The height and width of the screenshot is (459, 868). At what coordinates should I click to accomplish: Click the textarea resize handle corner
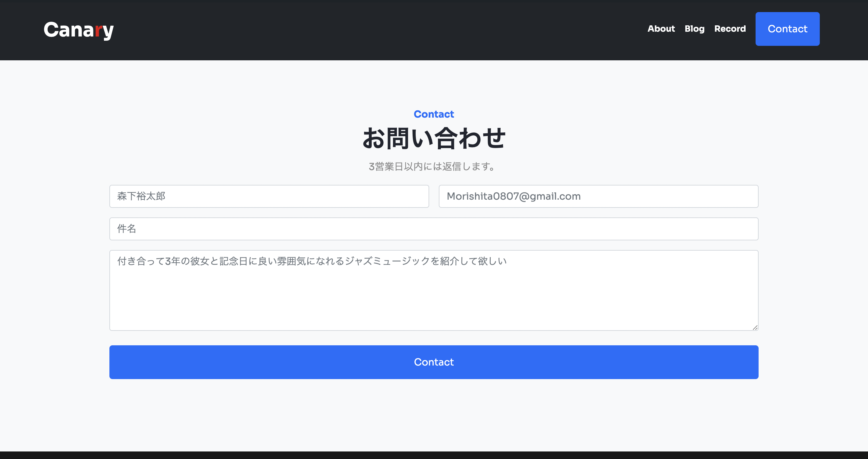[755, 328]
